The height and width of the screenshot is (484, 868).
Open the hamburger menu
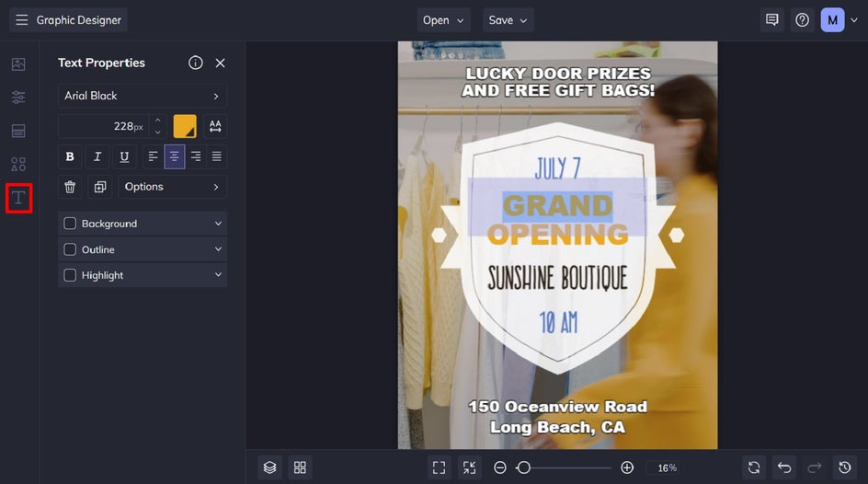pyautogui.click(x=21, y=20)
